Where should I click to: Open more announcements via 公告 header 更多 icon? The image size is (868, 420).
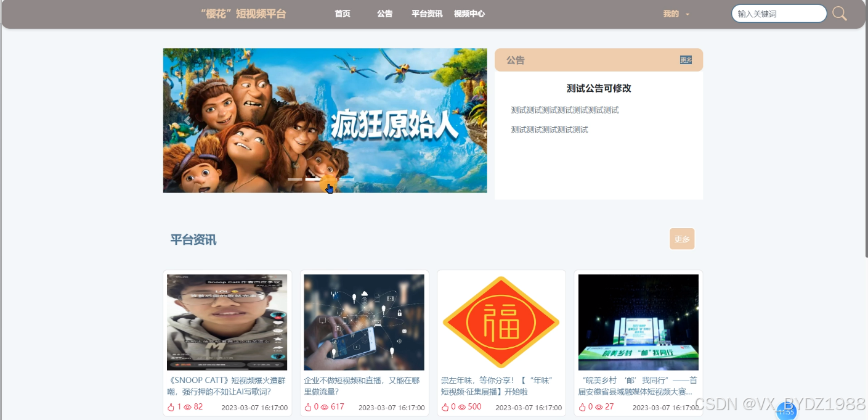pos(686,60)
